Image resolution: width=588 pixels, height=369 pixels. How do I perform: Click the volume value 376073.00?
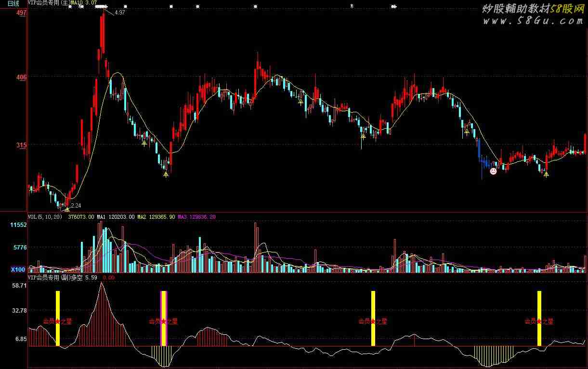coord(81,217)
